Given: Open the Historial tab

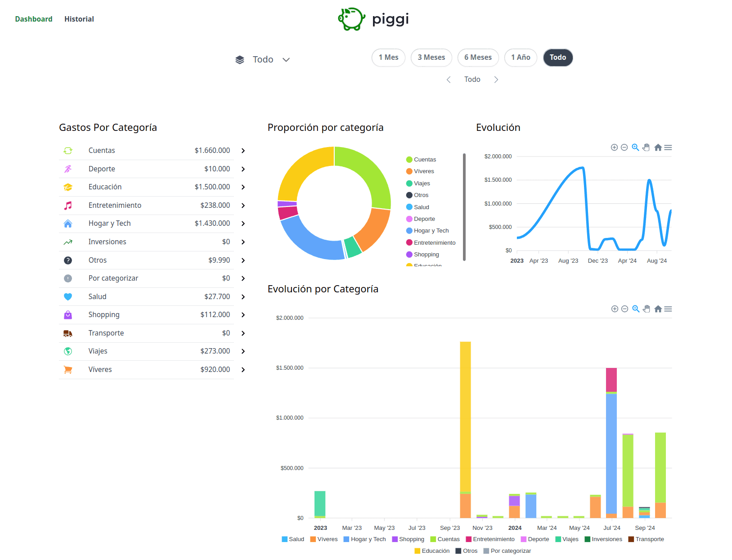Looking at the screenshot, I should (79, 19).
